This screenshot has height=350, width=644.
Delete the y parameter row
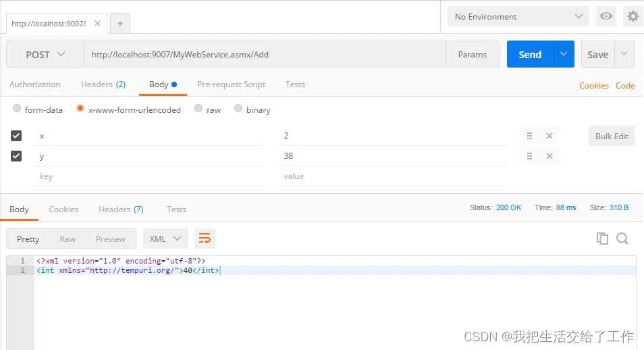[x=549, y=156]
